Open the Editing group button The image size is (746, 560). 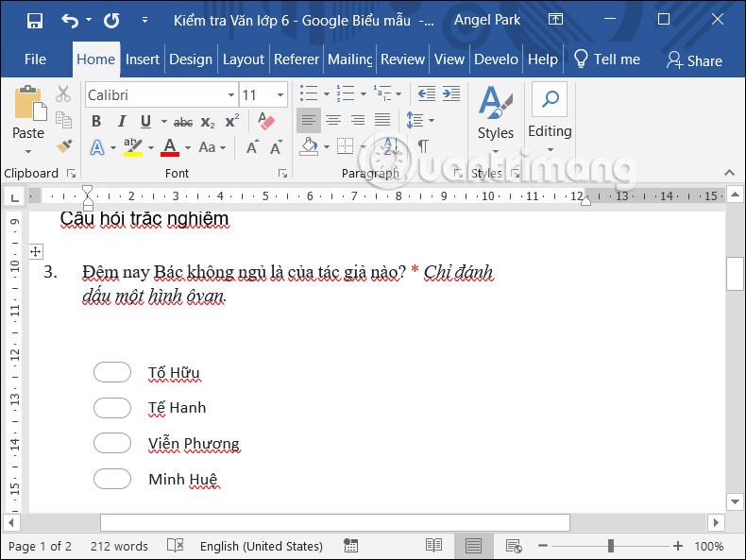[550, 118]
